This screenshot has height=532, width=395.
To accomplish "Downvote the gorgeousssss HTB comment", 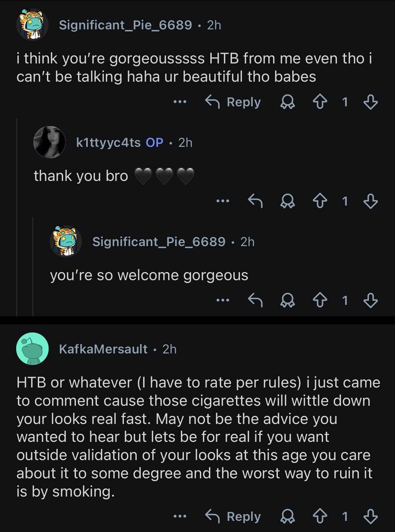I will (x=370, y=102).
